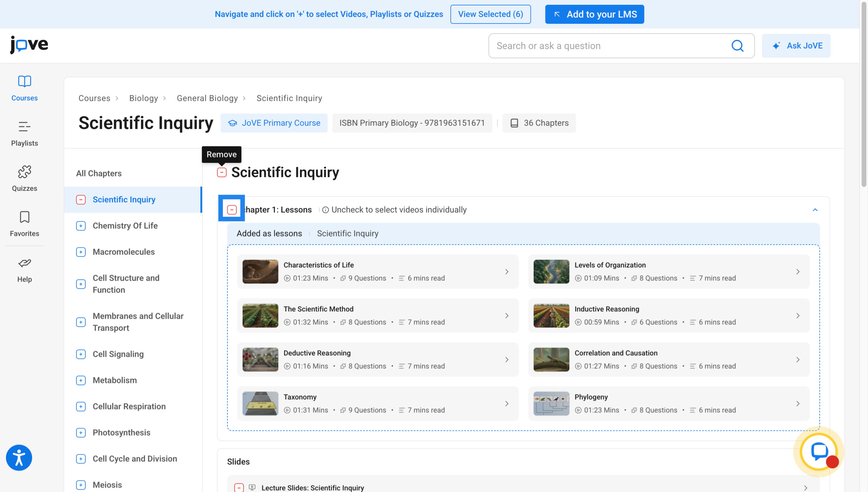Go to Courses breadcrumb

coord(94,98)
